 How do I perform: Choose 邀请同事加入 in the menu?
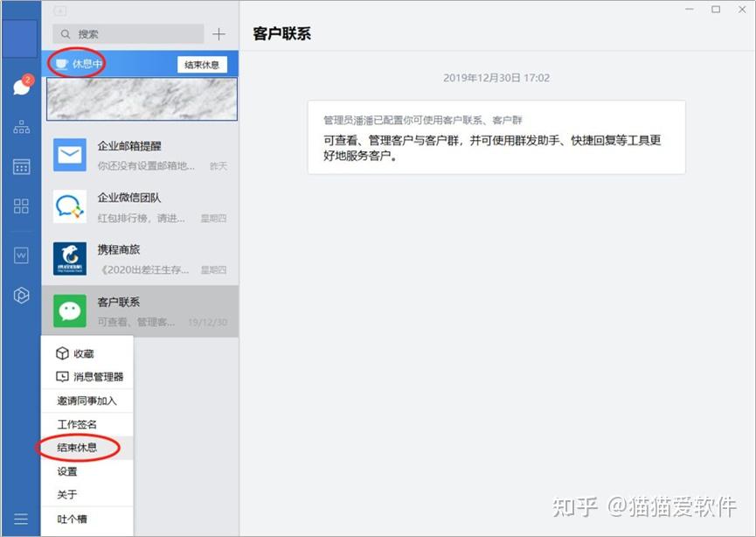[87, 401]
